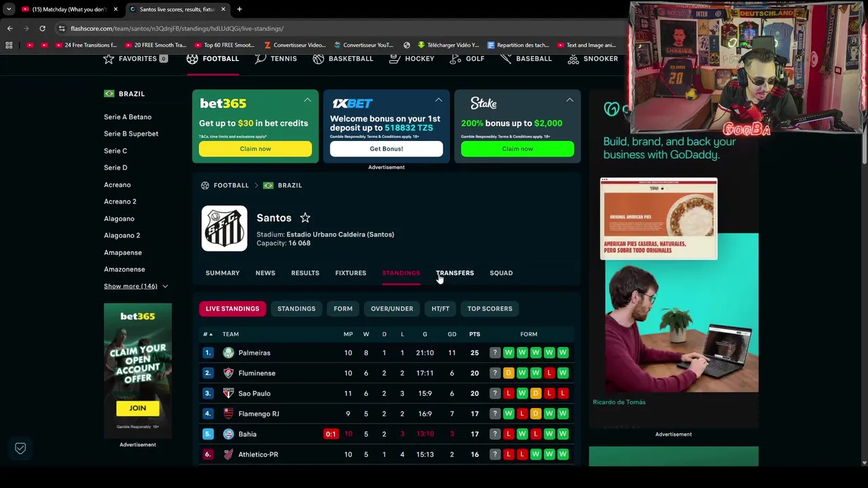
Task: Click Bahia live score 0:1 badge
Action: pyautogui.click(x=330, y=434)
